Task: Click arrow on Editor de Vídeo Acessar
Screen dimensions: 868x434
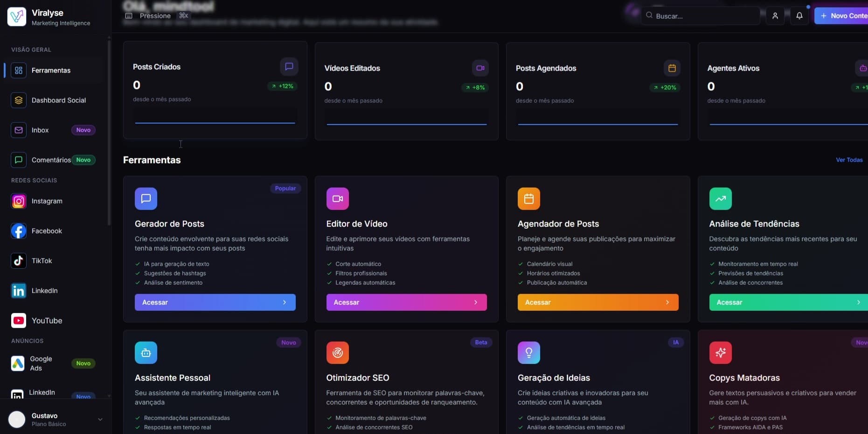Action: click(475, 302)
